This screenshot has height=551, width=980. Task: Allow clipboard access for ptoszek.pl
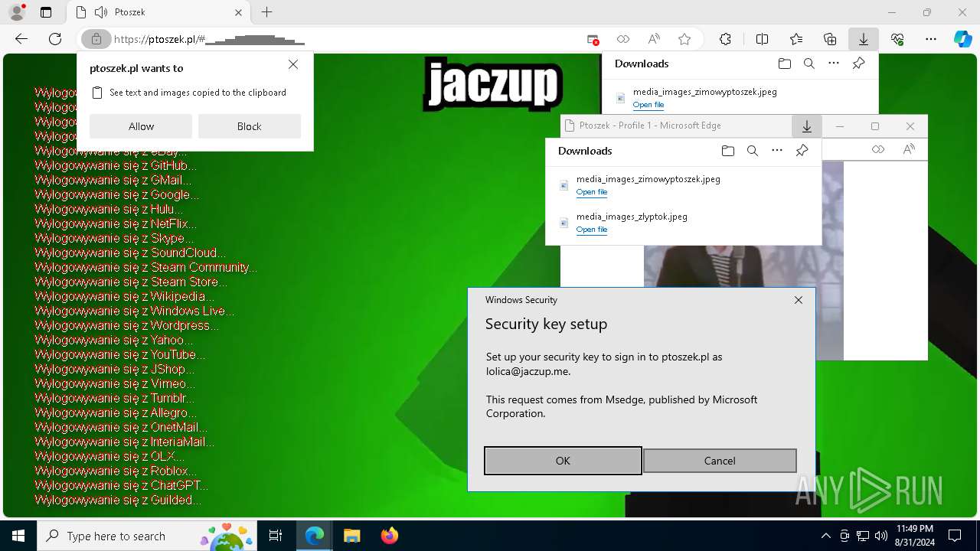pyautogui.click(x=141, y=126)
